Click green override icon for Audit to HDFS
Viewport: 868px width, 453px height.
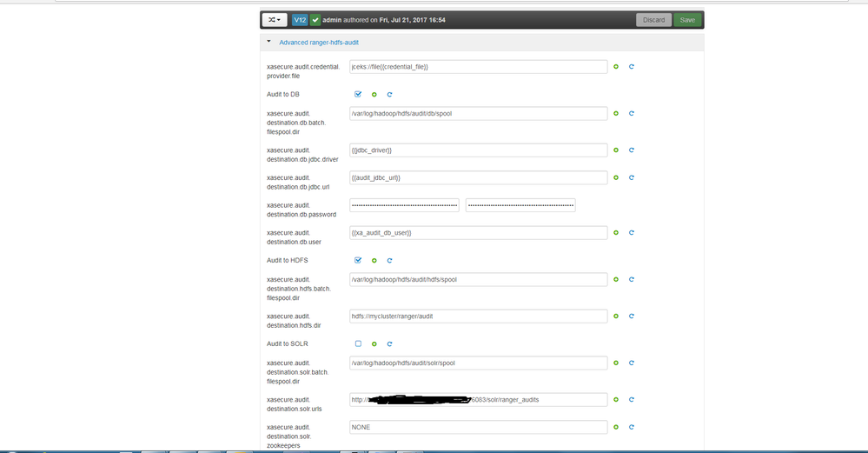(374, 260)
